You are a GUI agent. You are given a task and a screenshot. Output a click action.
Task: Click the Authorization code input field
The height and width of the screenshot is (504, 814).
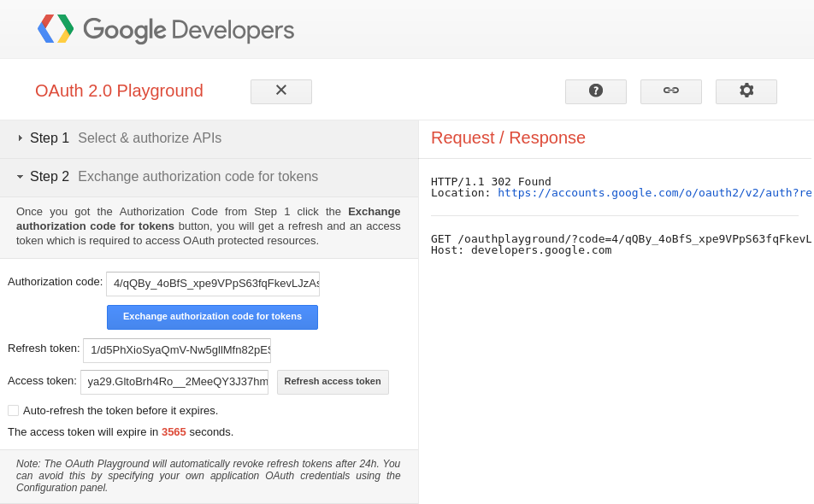coord(213,284)
